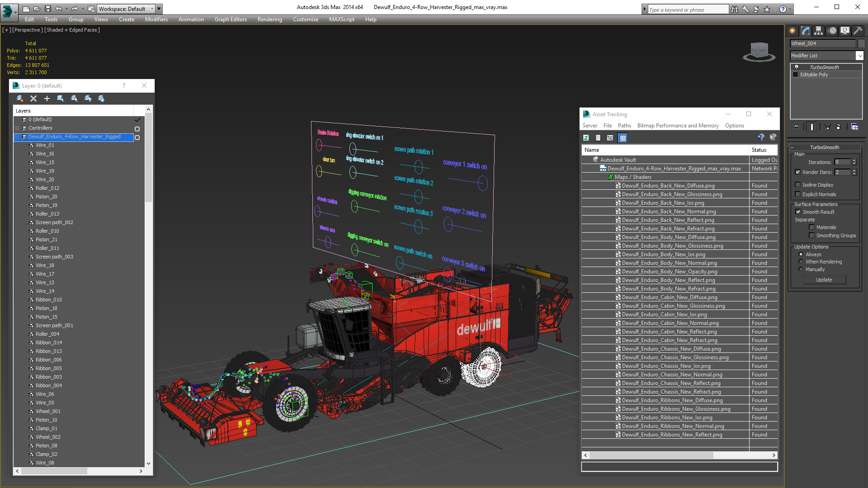Click the search keyword input field
This screenshot has height=488, width=868.
(688, 9)
